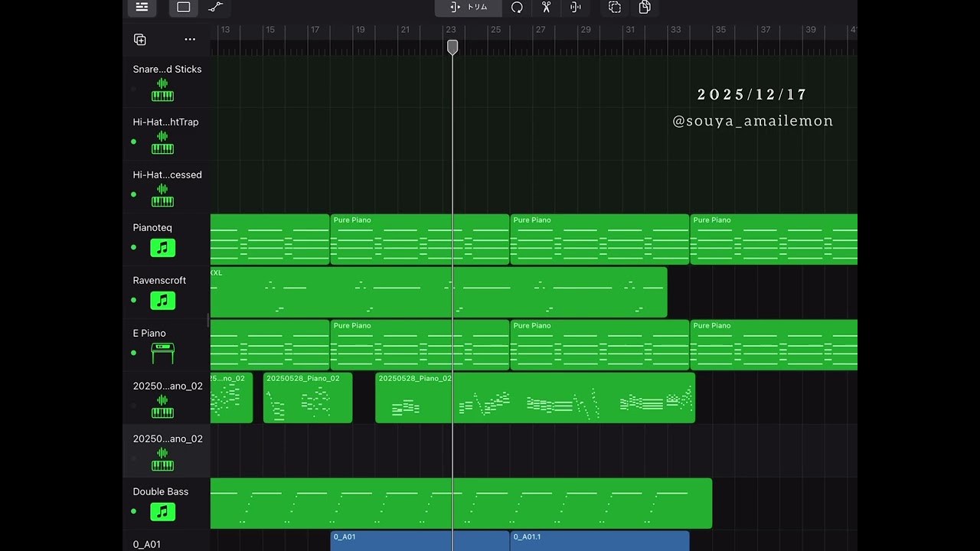
Task: Open the three-dots track options menu
Action: pos(190,39)
